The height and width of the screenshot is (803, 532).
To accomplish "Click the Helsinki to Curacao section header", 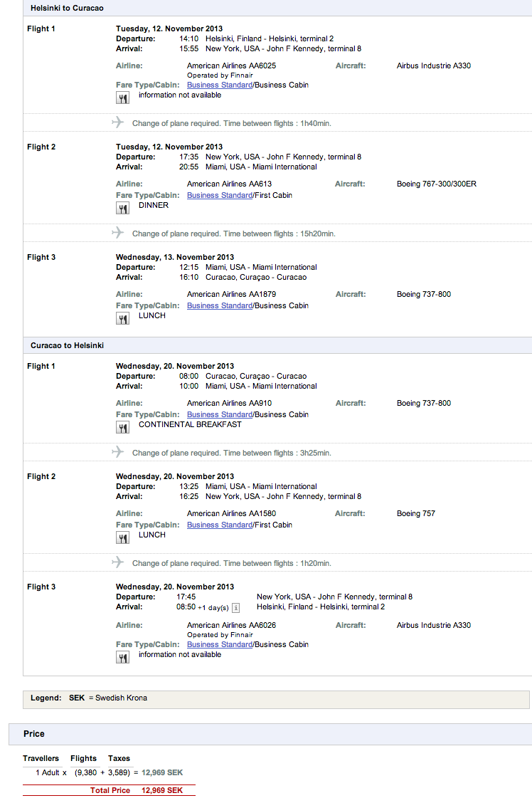I will click(x=67, y=8).
